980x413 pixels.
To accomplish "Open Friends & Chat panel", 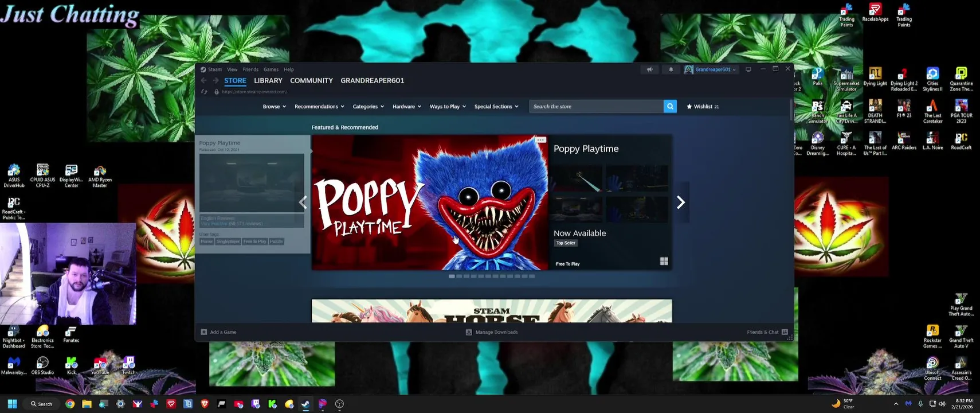I will point(767,332).
